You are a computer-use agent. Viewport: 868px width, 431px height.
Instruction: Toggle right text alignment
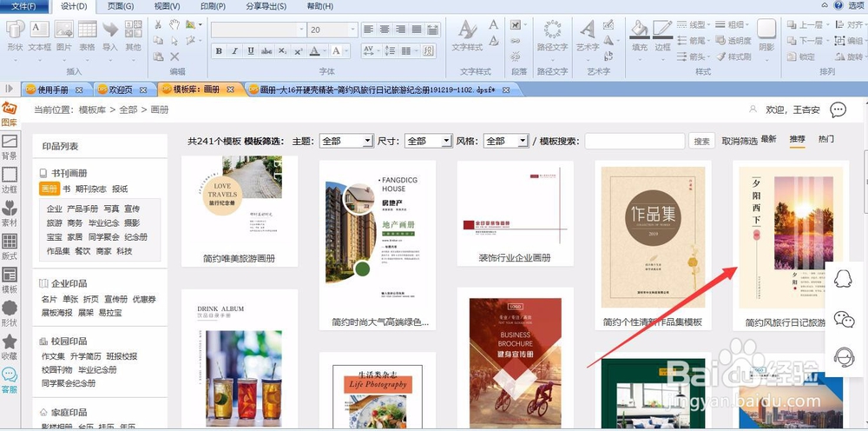coord(401,30)
